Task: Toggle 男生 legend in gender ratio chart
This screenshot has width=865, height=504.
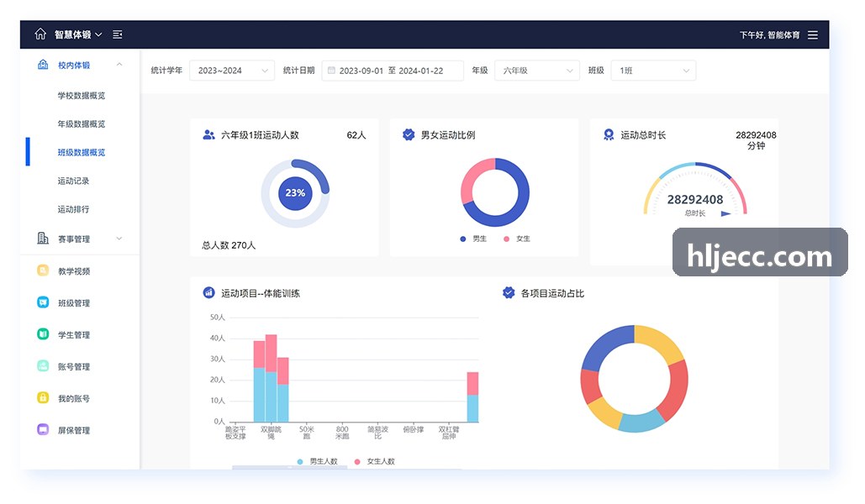Action: [473, 239]
